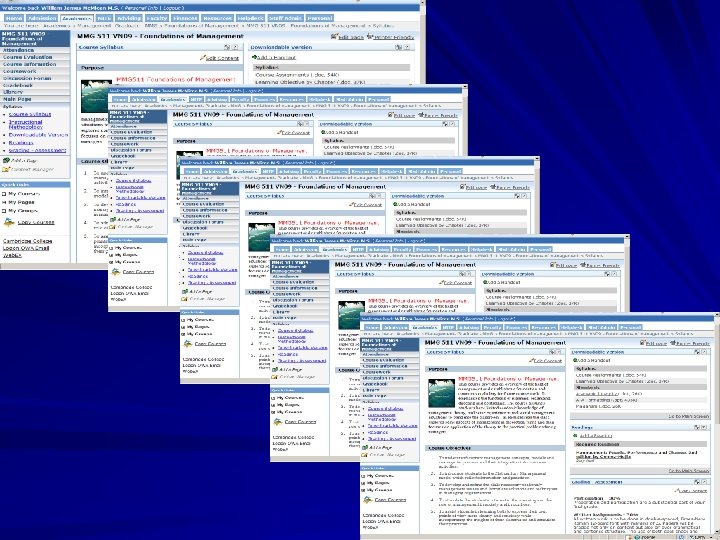Click first header icon of rearmost Downloadable Version panel
The height and width of the screenshot is (540, 720).
point(399,47)
